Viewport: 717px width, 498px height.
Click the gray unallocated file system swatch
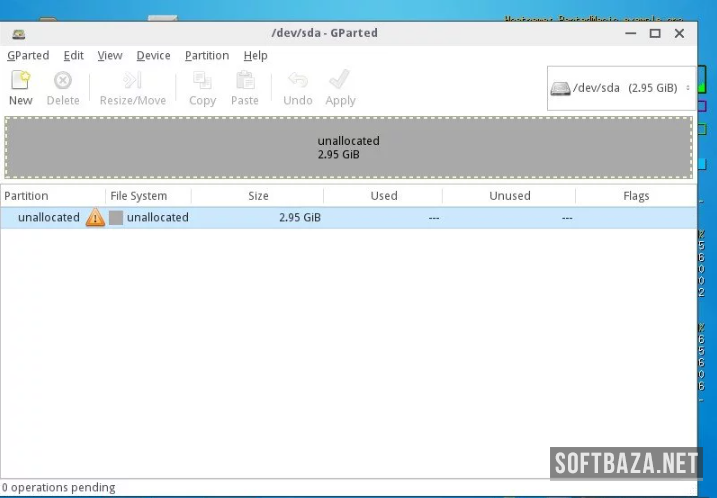coord(116,218)
